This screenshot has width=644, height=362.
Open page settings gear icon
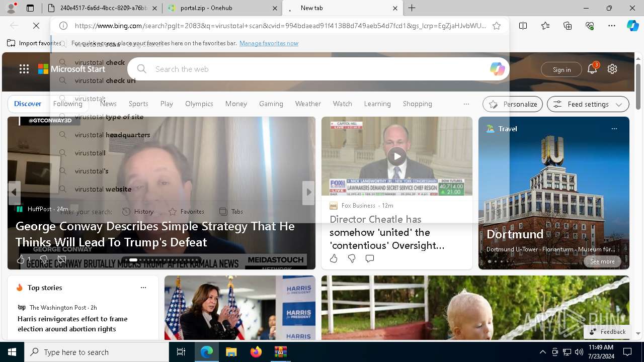click(x=612, y=69)
